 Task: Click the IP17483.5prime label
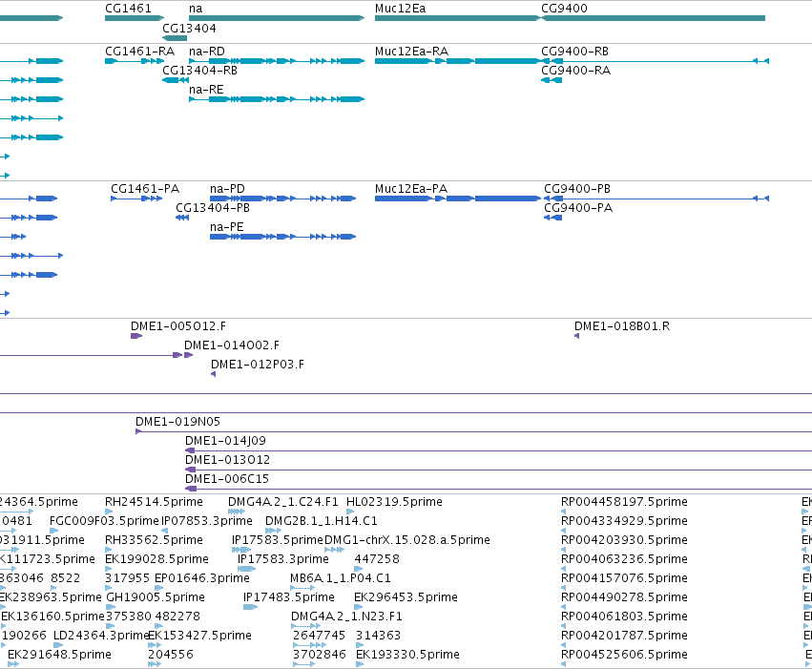[289, 597]
